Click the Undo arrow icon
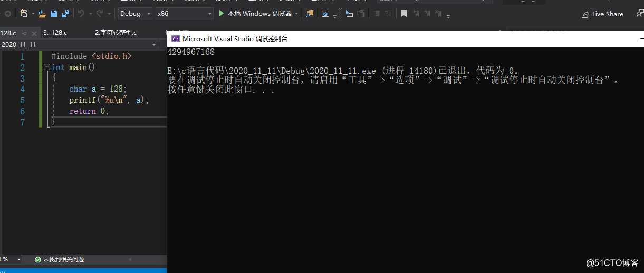Viewport: 644px width, 273px height. (x=81, y=14)
